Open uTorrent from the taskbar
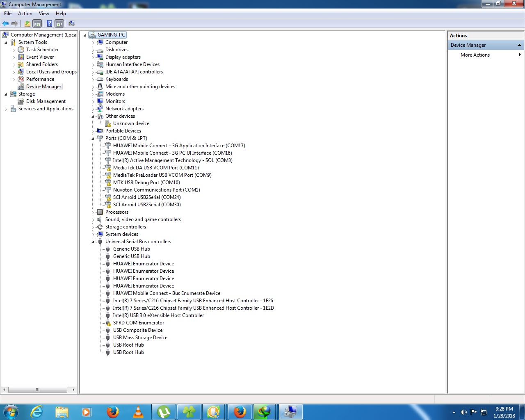This screenshot has height=420, width=525. click(164, 412)
